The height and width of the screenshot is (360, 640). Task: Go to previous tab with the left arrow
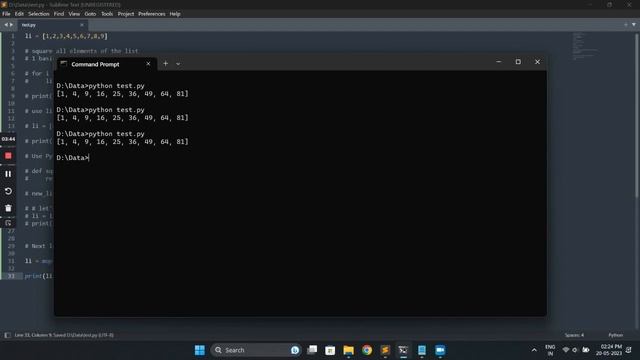tap(6, 25)
